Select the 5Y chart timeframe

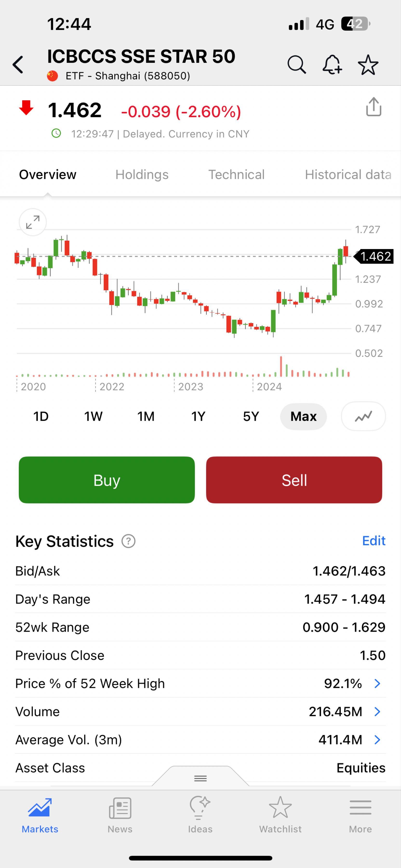pos(251,416)
